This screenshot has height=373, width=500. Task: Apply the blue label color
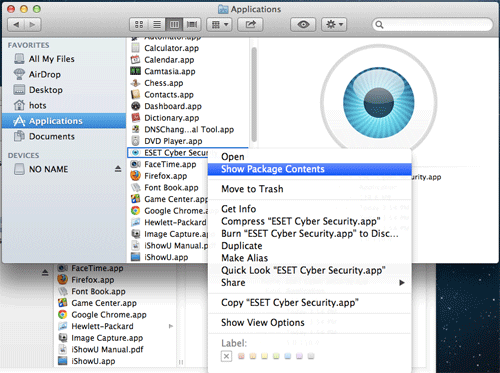click(288, 356)
